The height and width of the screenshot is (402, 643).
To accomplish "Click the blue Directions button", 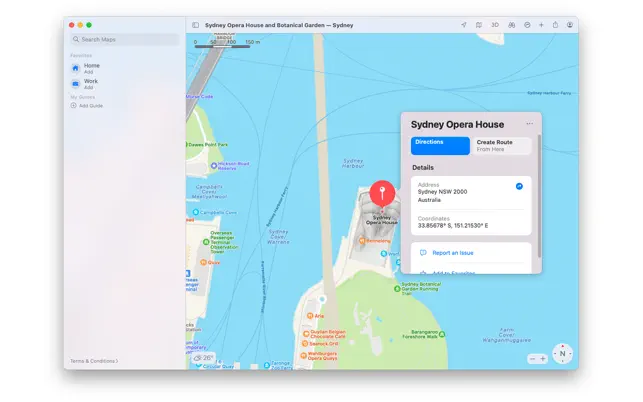I will 440,146.
